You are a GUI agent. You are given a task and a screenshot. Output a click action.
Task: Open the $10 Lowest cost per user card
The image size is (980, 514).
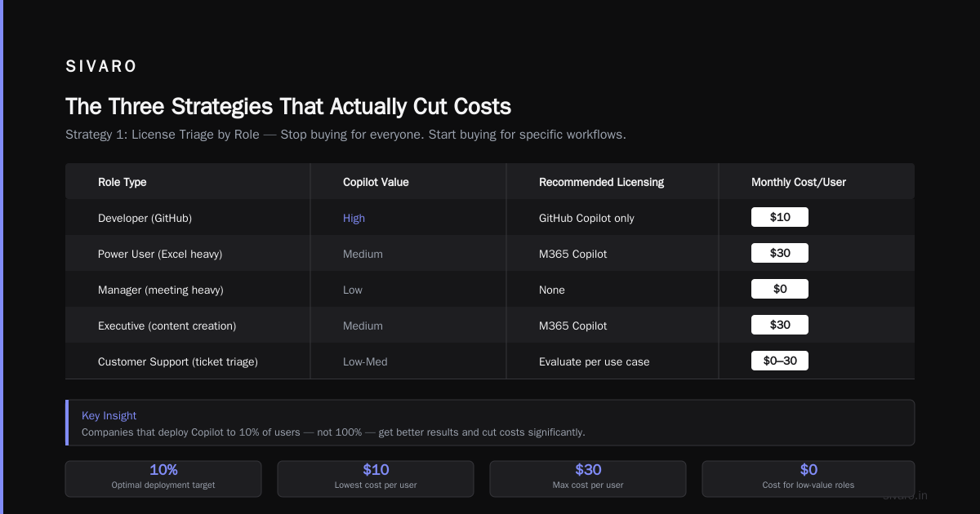pos(376,479)
